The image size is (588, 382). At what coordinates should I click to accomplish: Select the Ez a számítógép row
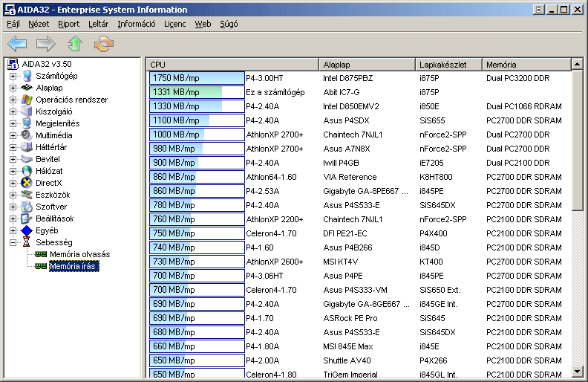pyautogui.click(x=360, y=92)
